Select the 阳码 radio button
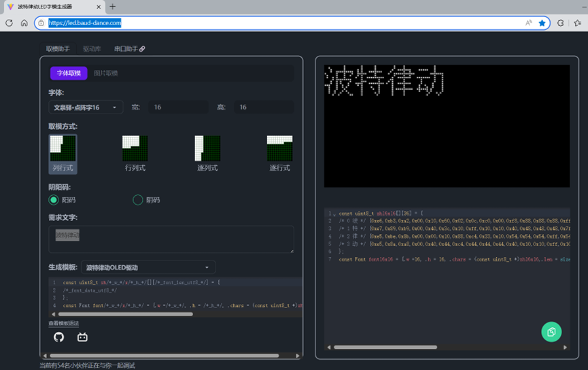This screenshot has height=370, width=588. 54,200
